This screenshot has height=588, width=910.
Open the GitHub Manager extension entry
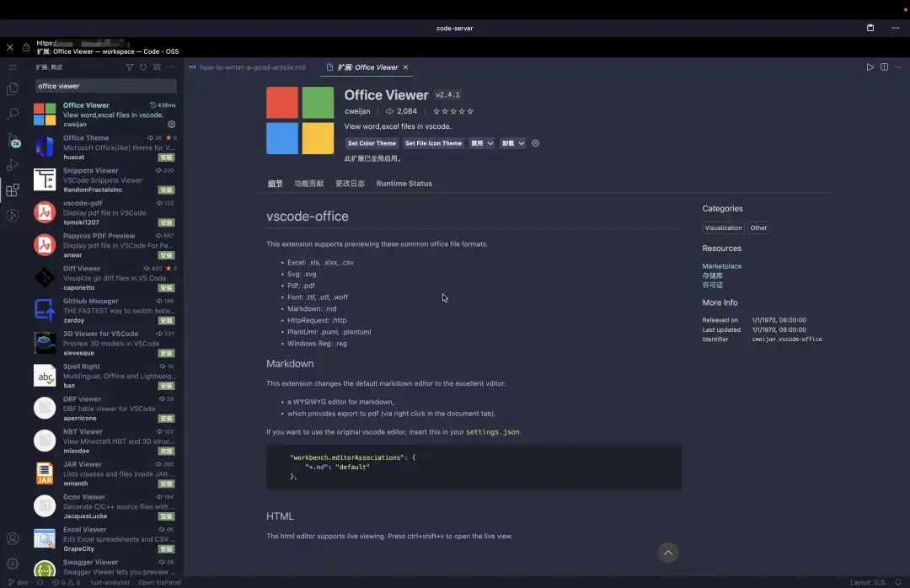tap(104, 310)
